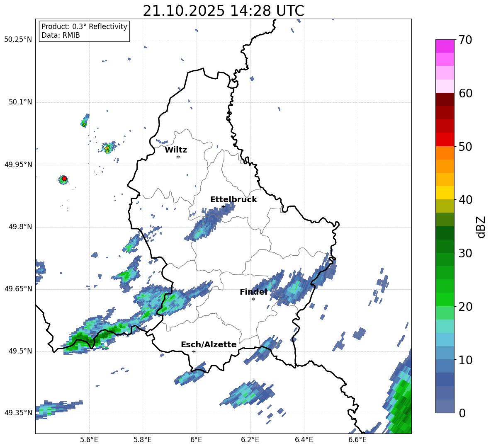Click the 6°E longitude label

(196, 440)
